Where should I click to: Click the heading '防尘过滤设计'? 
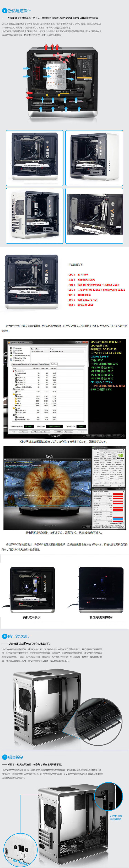[x=20, y=636]
